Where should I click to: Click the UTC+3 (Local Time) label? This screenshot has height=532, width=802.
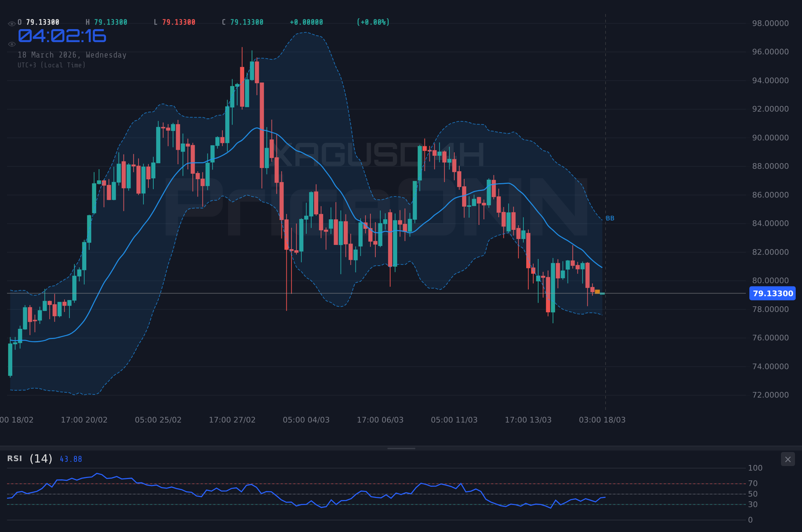52,65
